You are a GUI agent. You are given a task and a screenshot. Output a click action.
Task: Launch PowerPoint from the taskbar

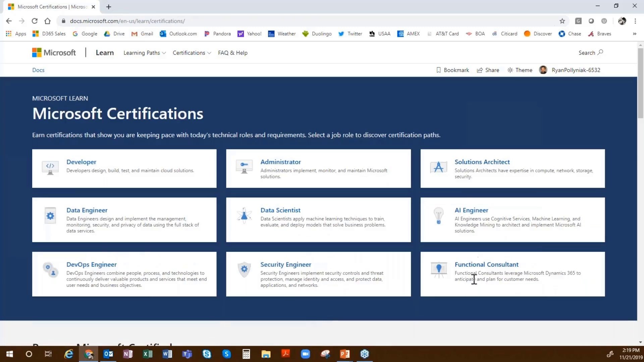(345, 354)
